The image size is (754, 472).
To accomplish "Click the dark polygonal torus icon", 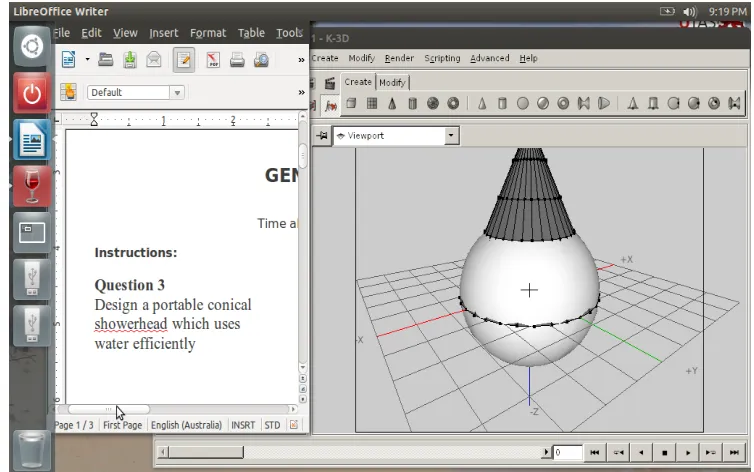I will point(453,103).
